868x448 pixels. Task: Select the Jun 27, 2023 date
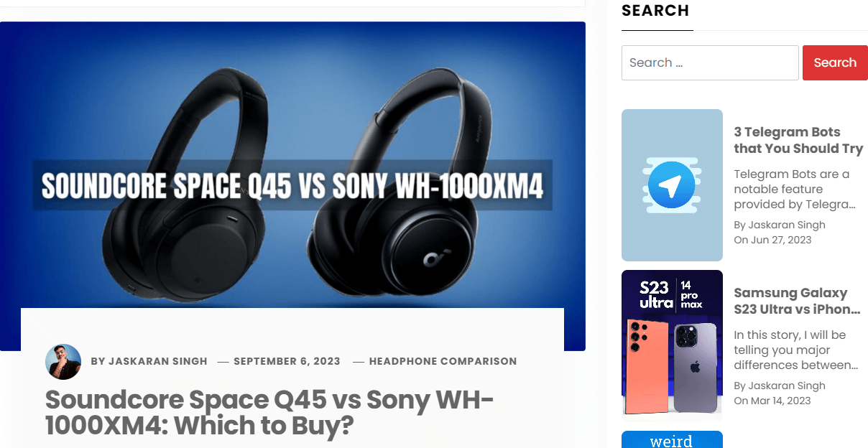point(781,240)
